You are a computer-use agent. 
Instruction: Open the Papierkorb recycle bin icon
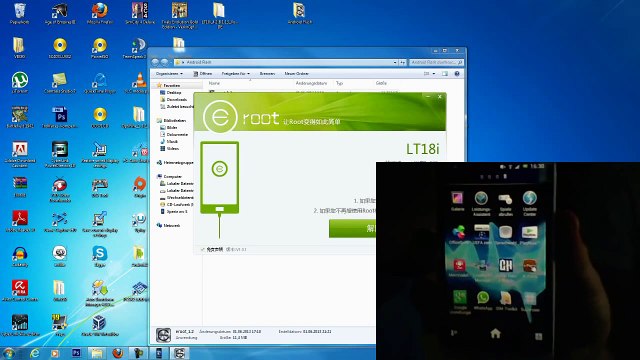pos(20,13)
